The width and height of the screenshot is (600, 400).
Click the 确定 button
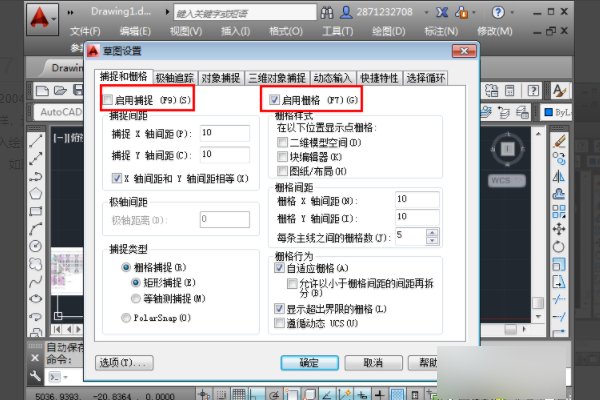click(x=310, y=362)
